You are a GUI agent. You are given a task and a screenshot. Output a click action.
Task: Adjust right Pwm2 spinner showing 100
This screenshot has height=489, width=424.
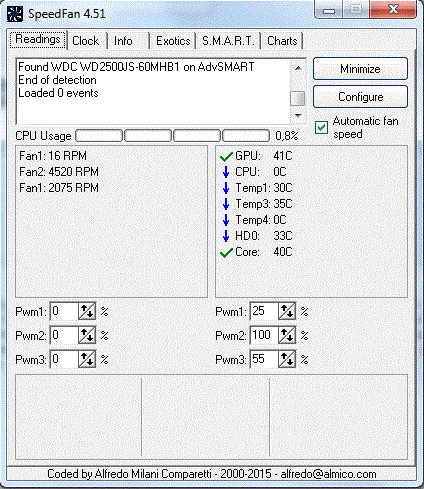pyautogui.click(x=287, y=335)
